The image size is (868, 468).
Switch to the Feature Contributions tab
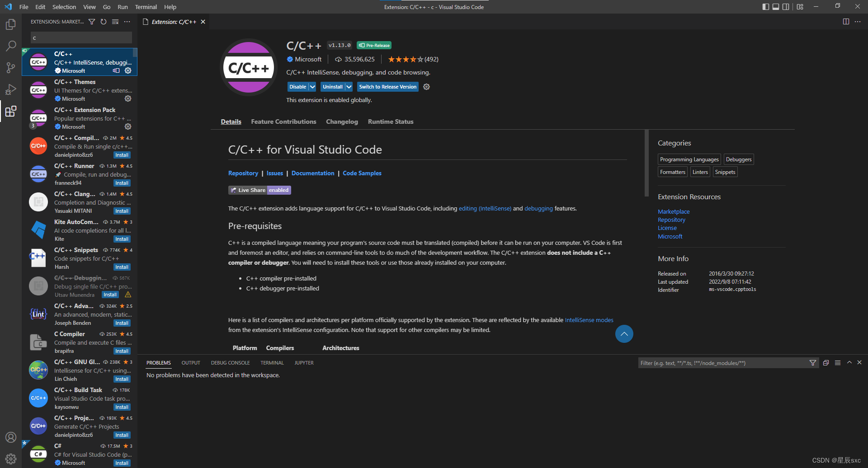point(283,122)
